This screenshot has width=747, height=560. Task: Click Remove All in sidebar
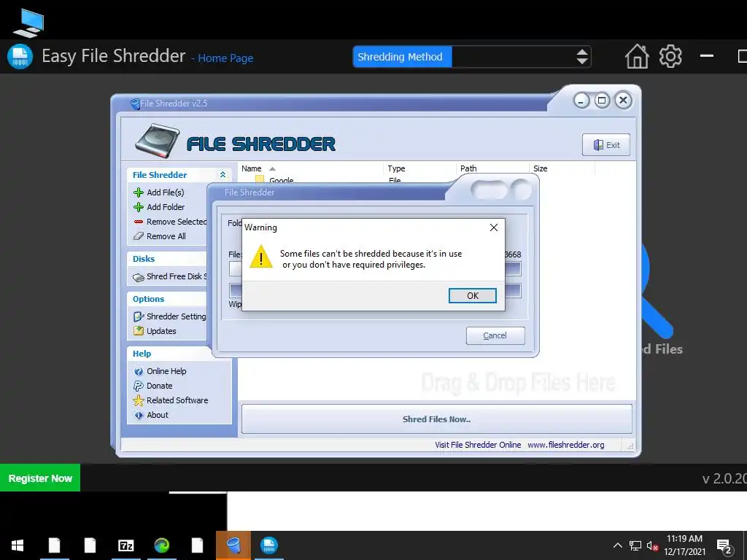[x=160, y=236]
